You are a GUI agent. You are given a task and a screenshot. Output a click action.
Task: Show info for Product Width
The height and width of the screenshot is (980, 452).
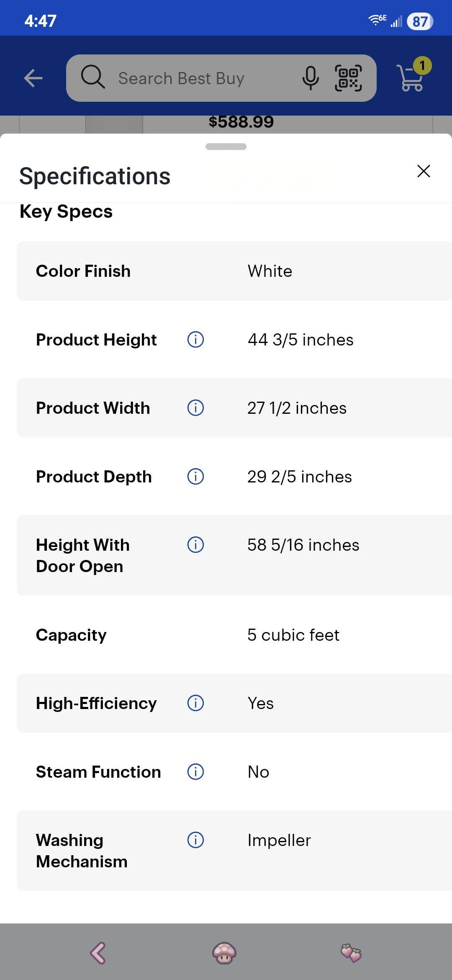[x=195, y=407]
